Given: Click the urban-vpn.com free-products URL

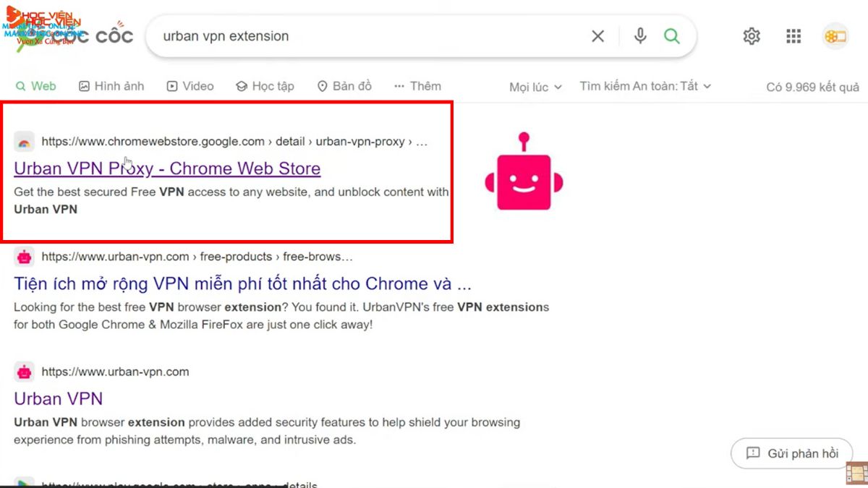Looking at the screenshot, I should point(197,257).
